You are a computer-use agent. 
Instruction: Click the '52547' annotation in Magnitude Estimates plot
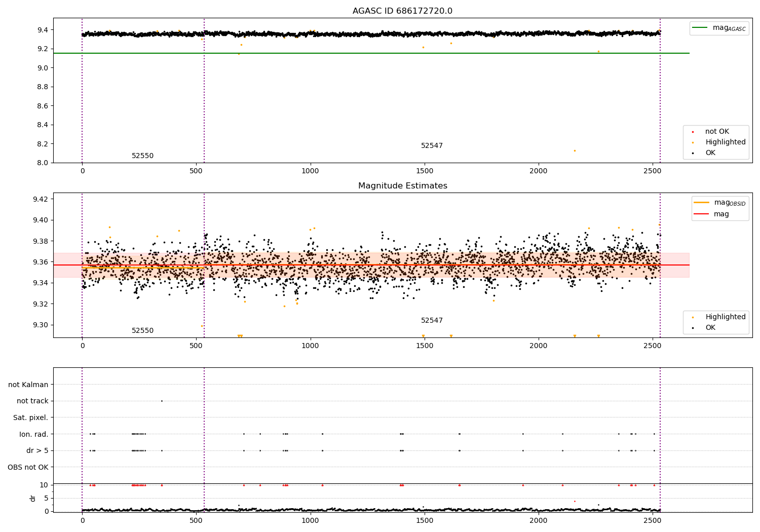point(432,321)
